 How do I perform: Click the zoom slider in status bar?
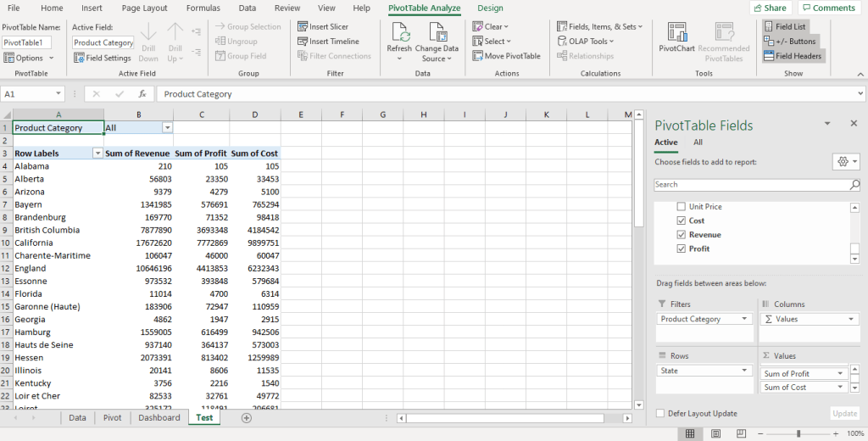pyautogui.click(x=798, y=433)
